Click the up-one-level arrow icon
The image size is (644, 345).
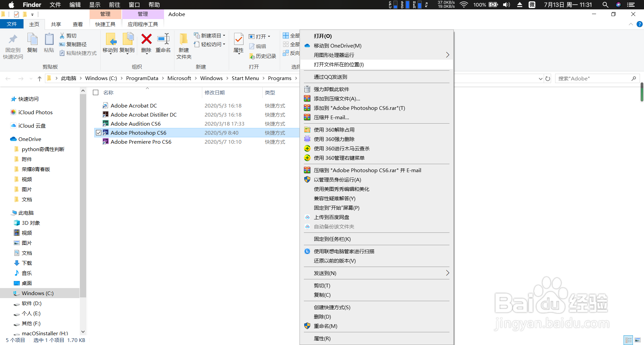40,78
